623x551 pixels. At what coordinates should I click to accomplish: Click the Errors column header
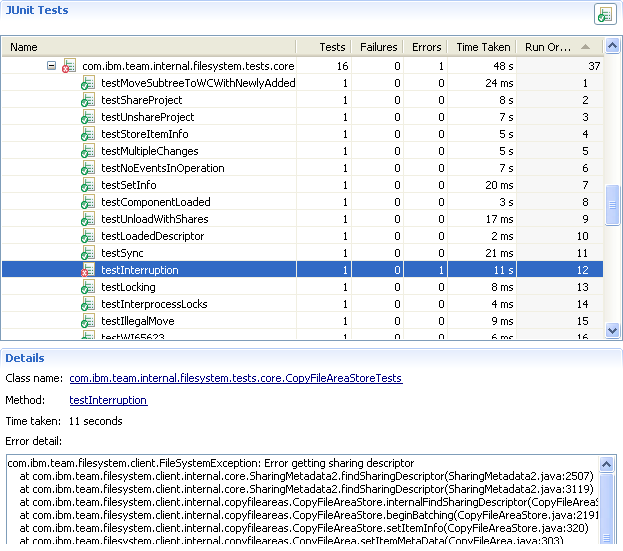coord(426,47)
